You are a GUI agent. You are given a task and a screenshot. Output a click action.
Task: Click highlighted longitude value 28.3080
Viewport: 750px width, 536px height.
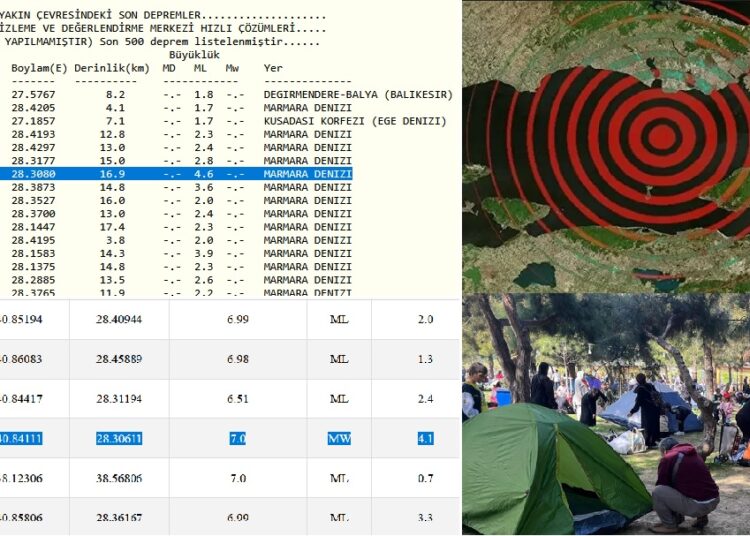click(x=33, y=174)
